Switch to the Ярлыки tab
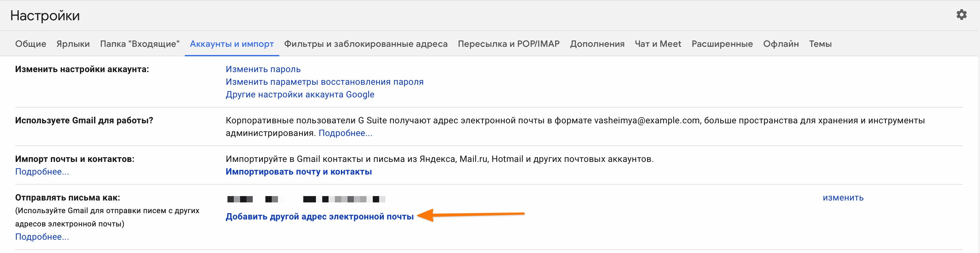Viewport: 980px width, 253px height. tap(73, 44)
